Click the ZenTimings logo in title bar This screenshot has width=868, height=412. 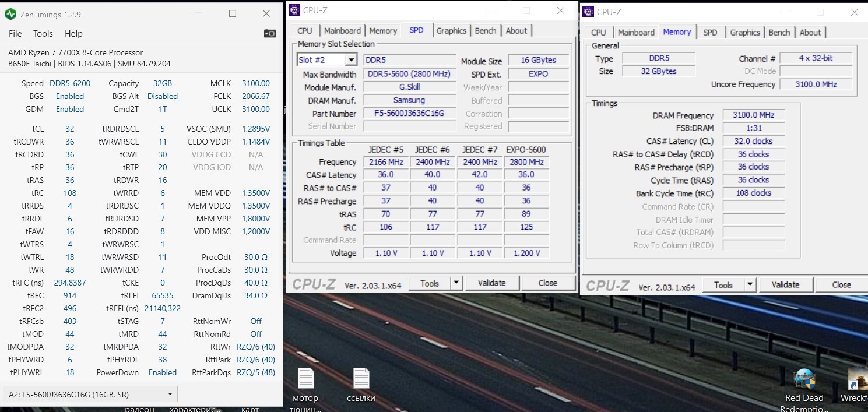tap(10, 13)
